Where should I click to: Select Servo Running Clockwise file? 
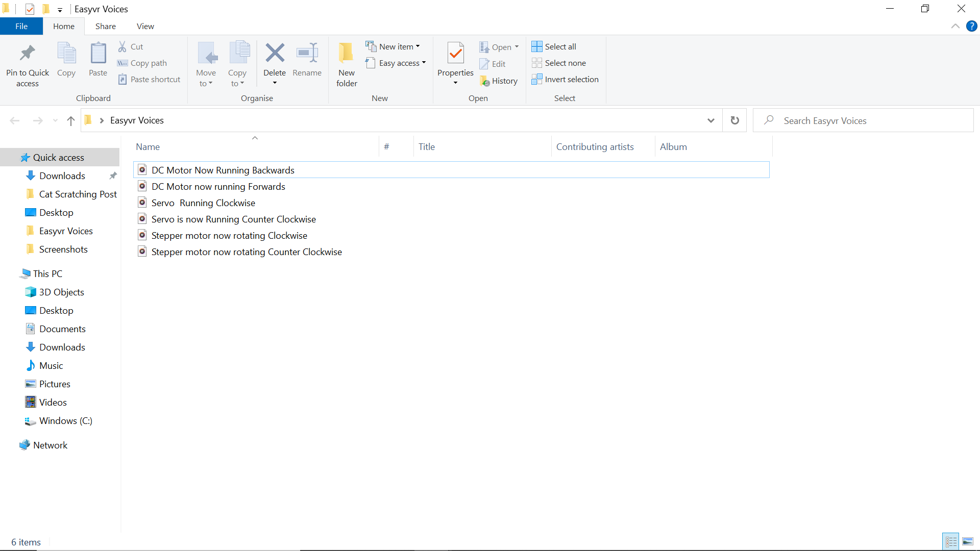[x=203, y=203]
